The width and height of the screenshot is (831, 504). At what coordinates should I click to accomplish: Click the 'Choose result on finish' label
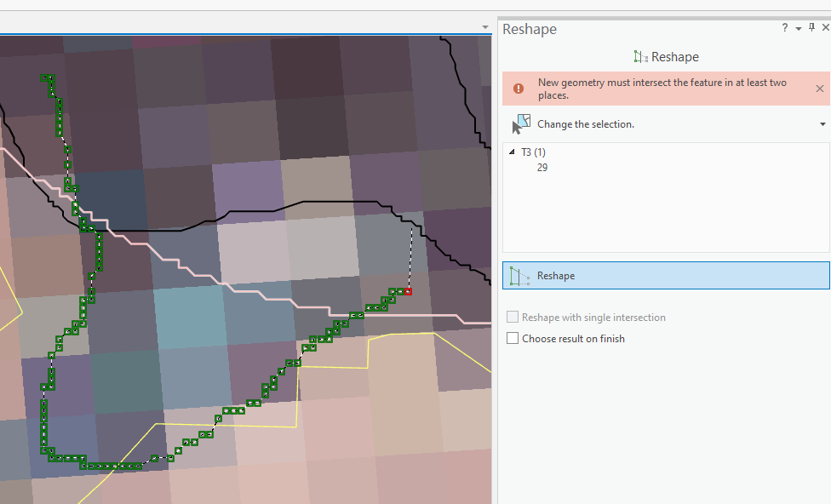(x=573, y=339)
